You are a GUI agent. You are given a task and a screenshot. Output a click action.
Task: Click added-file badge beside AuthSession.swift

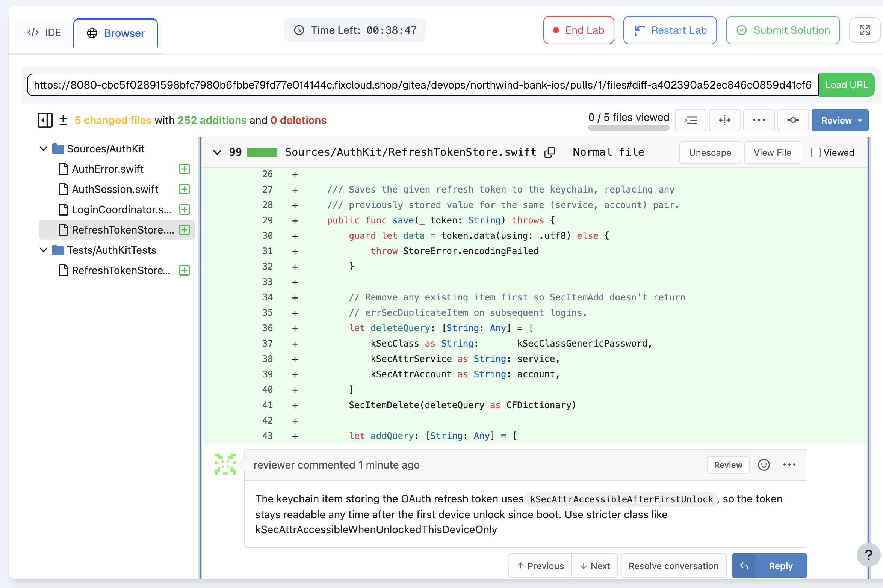[184, 189]
